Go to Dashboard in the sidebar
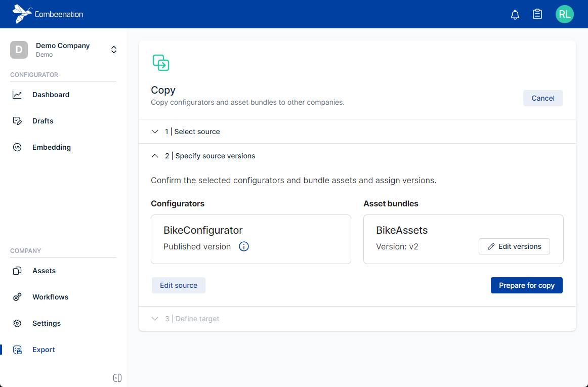Screen dimensions: 588x387 tap(51, 95)
